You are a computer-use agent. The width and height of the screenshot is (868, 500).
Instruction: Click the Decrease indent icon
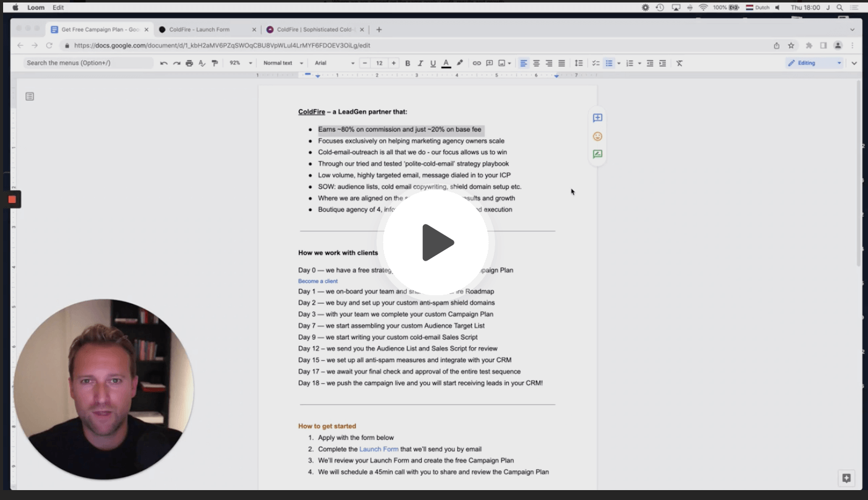pos(650,63)
